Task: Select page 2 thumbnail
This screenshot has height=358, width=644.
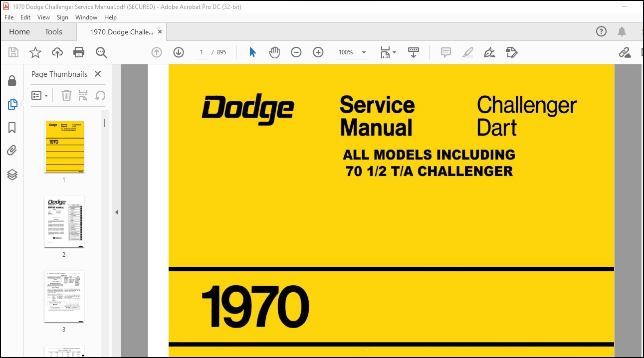Action: point(64,221)
